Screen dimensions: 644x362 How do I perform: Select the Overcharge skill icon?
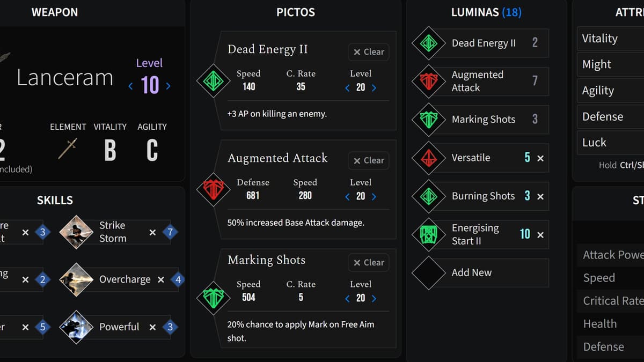point(76,279)
